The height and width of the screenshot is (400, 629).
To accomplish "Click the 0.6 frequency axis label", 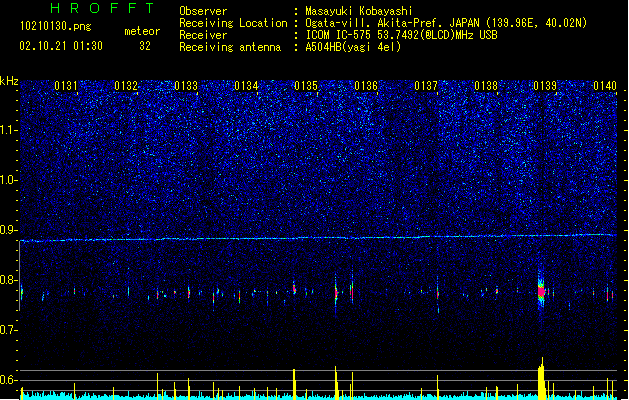I will (9, 380).
